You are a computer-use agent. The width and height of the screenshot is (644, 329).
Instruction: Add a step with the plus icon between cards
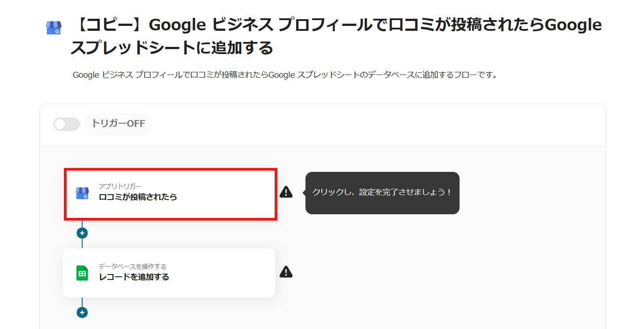[82, 233]
